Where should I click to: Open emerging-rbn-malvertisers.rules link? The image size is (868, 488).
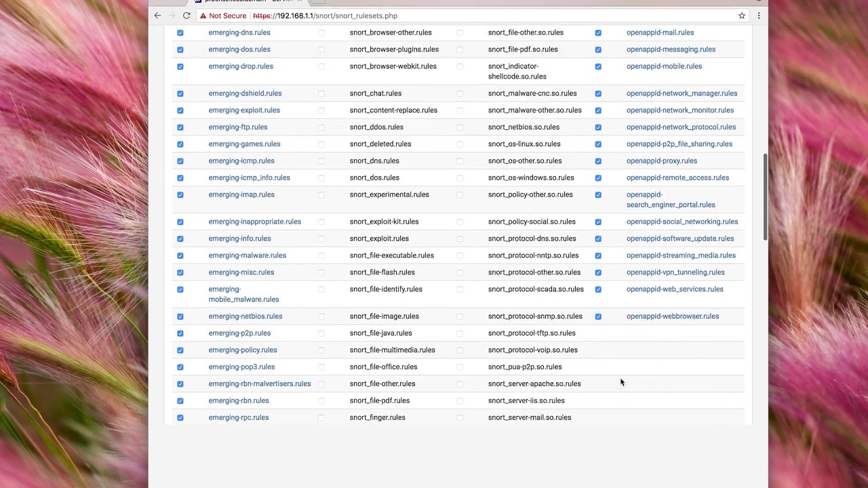pyautogui.click(x=260, y=384)
